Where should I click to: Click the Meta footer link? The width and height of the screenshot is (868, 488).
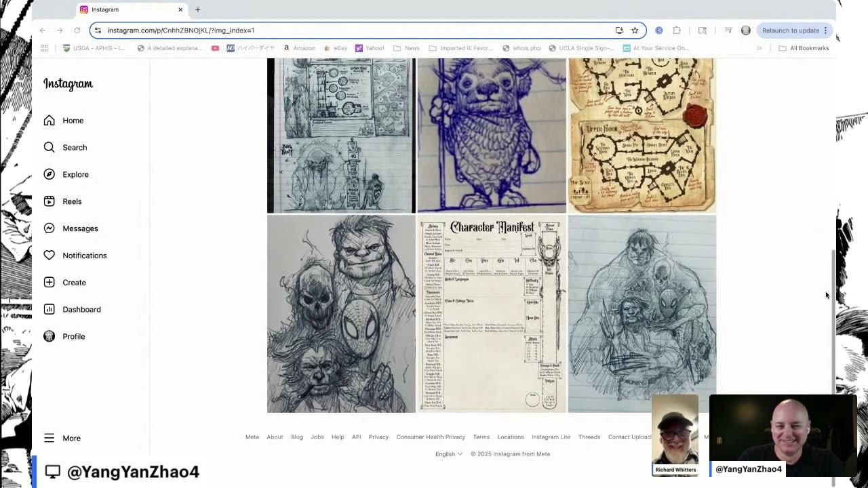[x=252, y=437]
